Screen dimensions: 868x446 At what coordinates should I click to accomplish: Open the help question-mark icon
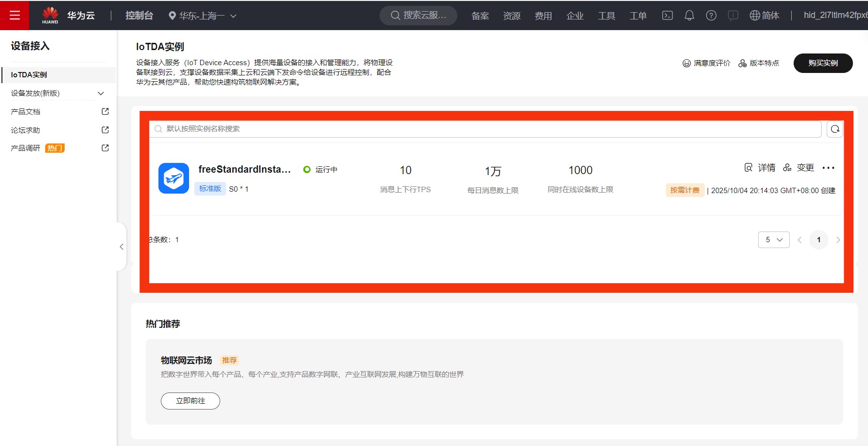click(x=711, y=16)
